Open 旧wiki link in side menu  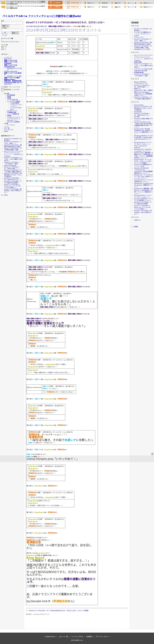[6, 131]
